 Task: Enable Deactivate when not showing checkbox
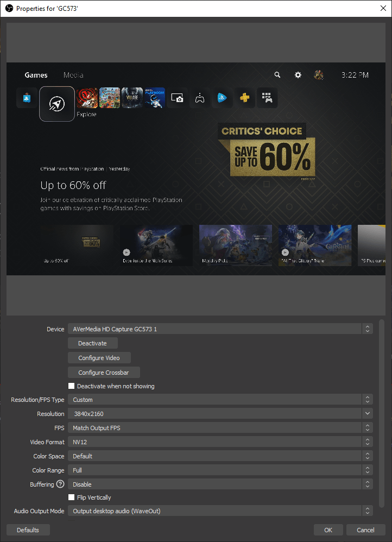click(x=72, y=386)
